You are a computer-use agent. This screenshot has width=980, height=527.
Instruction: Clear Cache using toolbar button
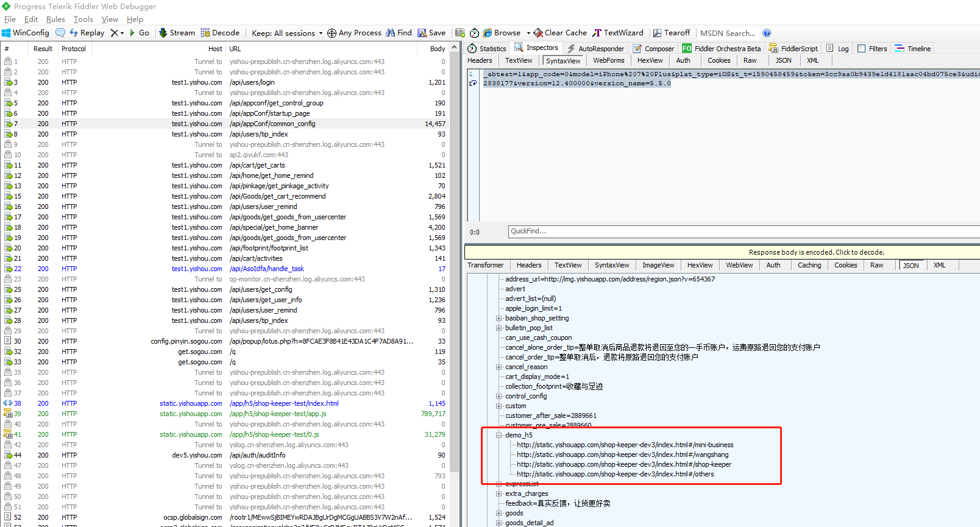[560, 33]
